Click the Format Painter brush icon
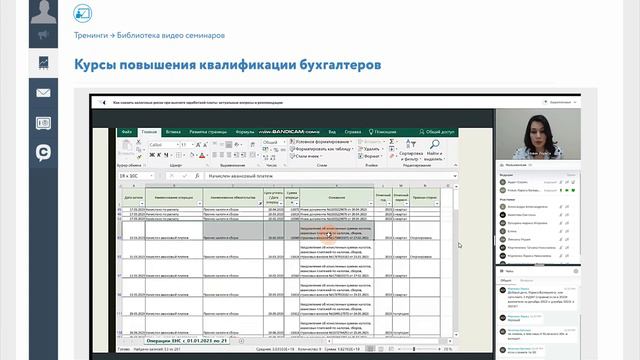640x360 pixels. click(138, 157)
